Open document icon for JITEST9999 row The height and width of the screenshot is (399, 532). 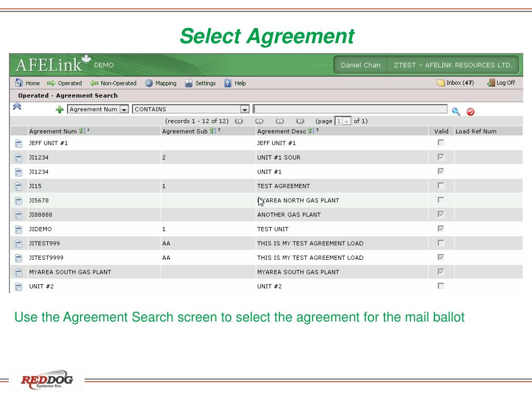(x=19, y=258)
